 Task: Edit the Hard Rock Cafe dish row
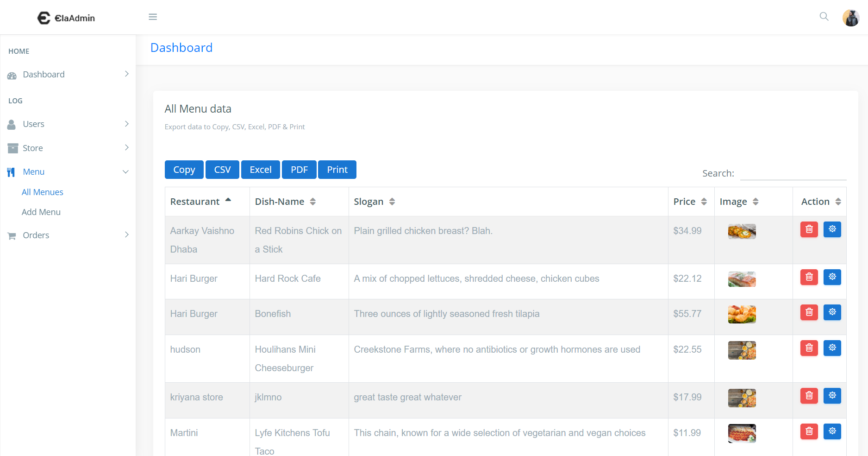[x=832, y=277]
